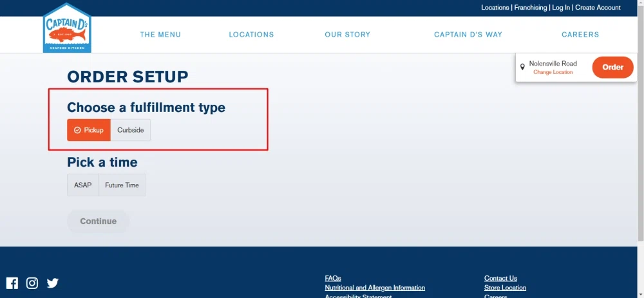The height and width of the screenshot is (298, 644).
Task: Open CAREERS in the main navigation
Action: [x=580, y=35]
